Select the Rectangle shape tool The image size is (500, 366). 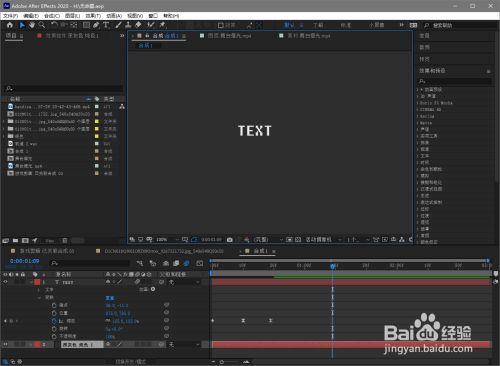[86, 25]
